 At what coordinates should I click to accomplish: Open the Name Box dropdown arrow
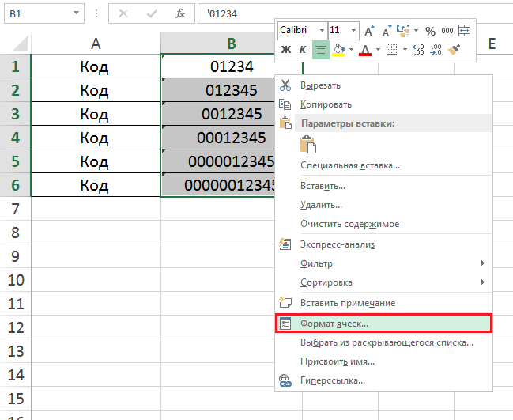click(x=76, y=13)
